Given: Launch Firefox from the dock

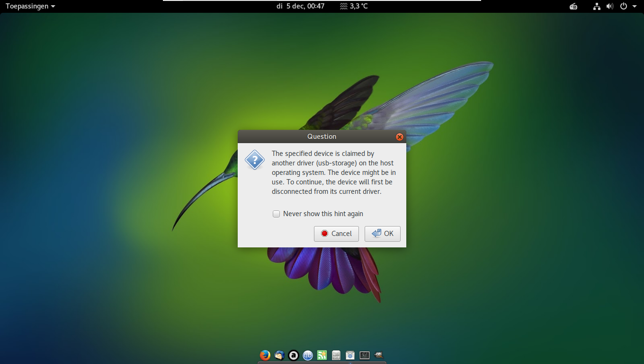Looking at the screenshot, I should point(265,355).
